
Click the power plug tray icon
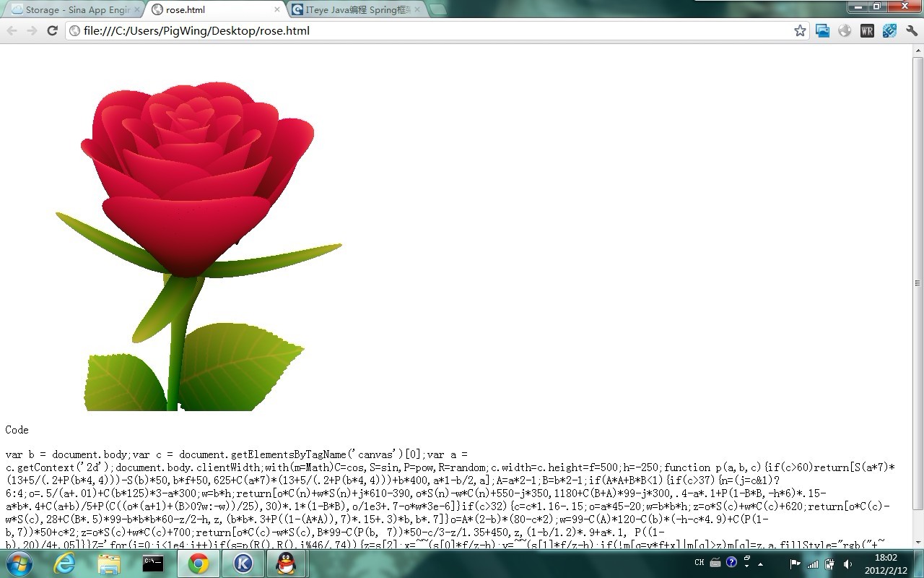tap(830, 564)
